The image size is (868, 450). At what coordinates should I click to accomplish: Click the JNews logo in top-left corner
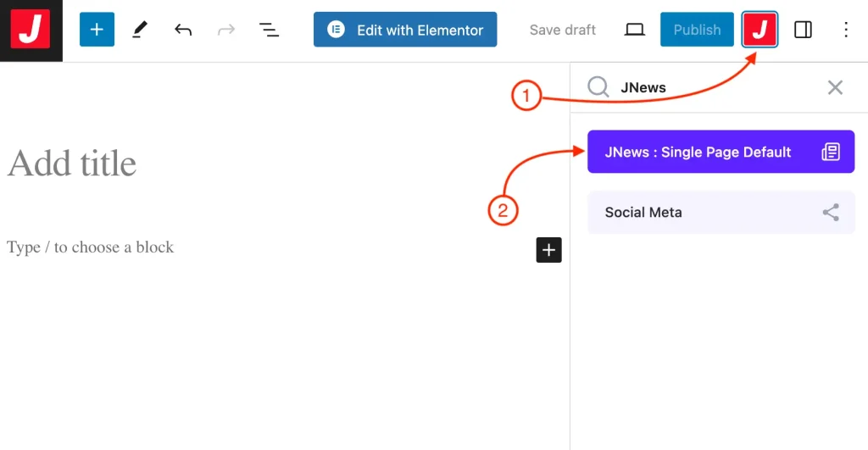(31, 31)
